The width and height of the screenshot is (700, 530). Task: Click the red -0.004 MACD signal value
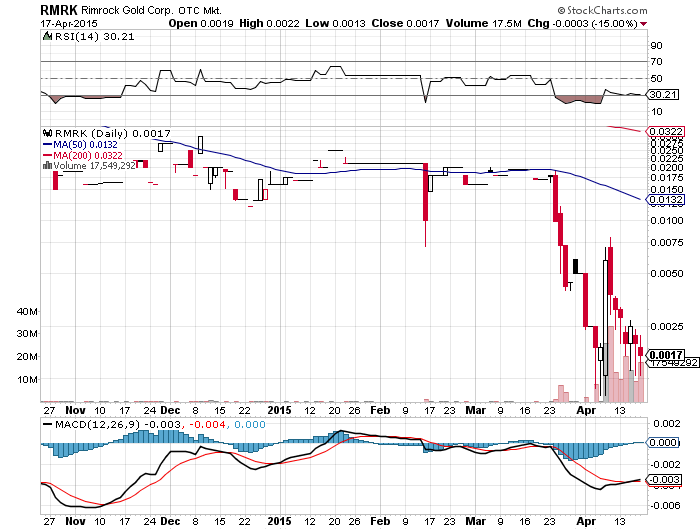pos(207,424)
